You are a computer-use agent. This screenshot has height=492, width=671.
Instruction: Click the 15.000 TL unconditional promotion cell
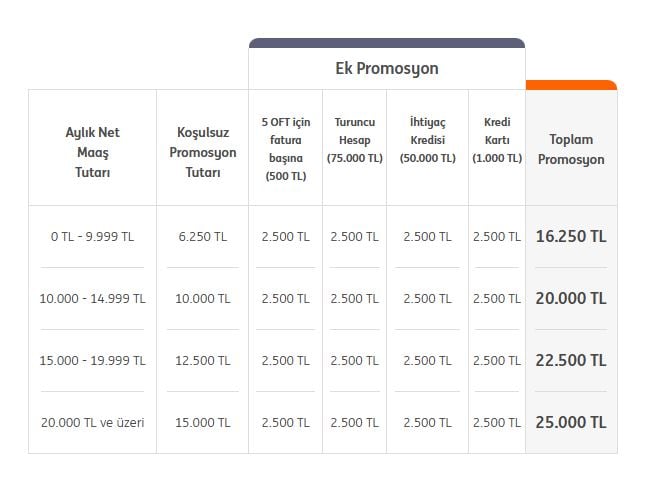click(x=203, y=423)
